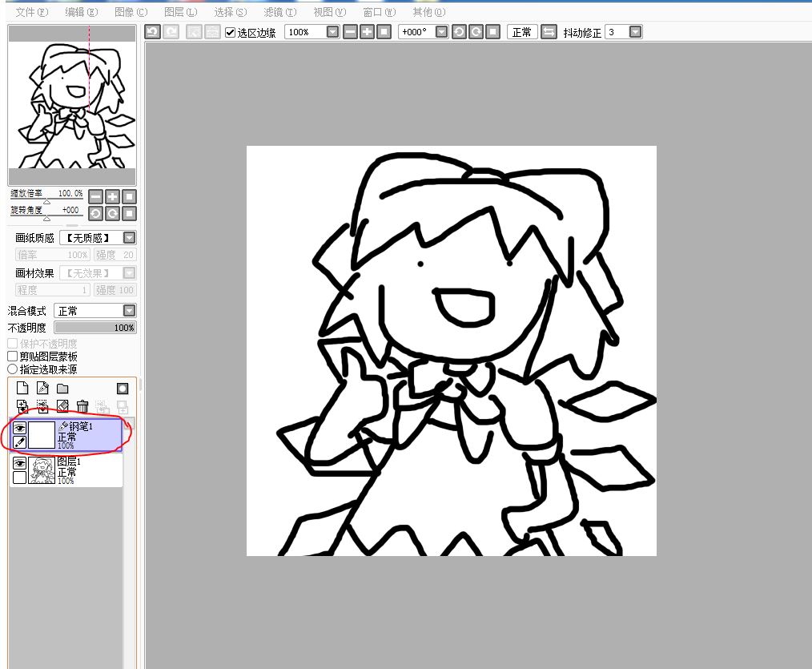This screenshot has width=812, height=669.
Task: Open the 混合模式 blend mode dropdown
Action: point(129,311)
